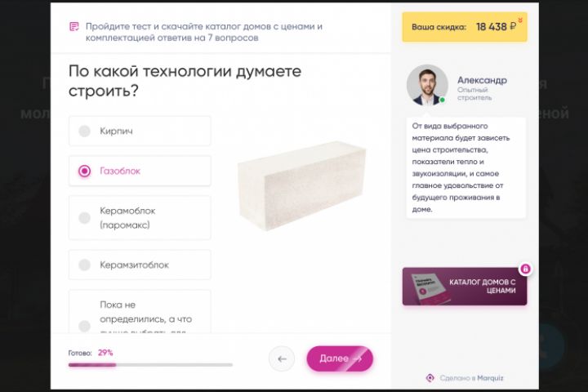Click Александр's advice message bubble
The height and width of the screenshot is (392, 588).
466,167
